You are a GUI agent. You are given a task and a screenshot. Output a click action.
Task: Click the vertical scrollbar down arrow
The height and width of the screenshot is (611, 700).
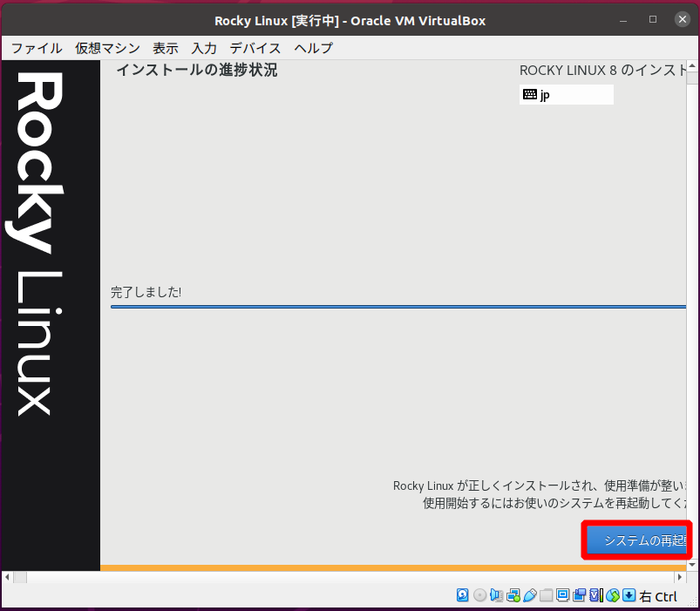tap(692, 565)
